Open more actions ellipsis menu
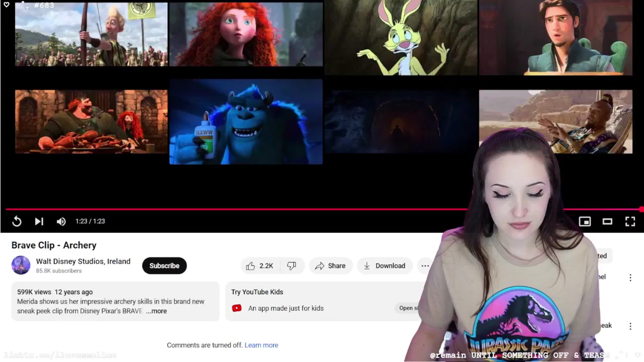The image size is (644, 362). tap(425, 266)
